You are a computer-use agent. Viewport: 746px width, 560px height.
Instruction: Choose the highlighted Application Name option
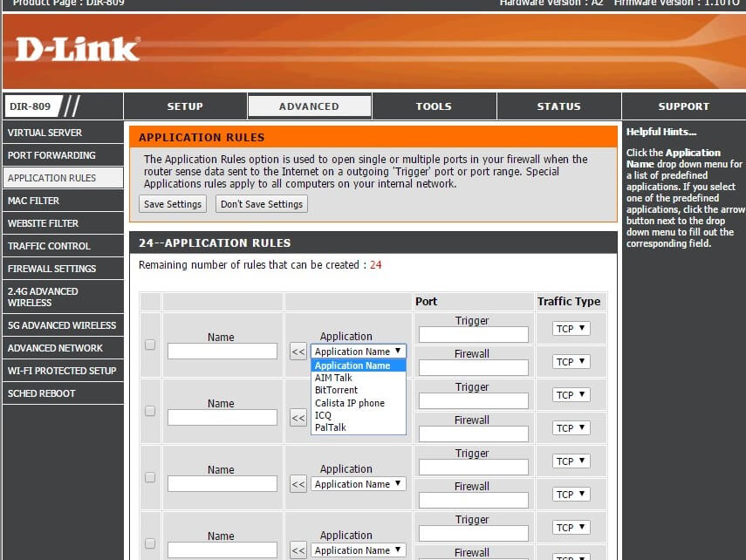(x=359, y=365)
